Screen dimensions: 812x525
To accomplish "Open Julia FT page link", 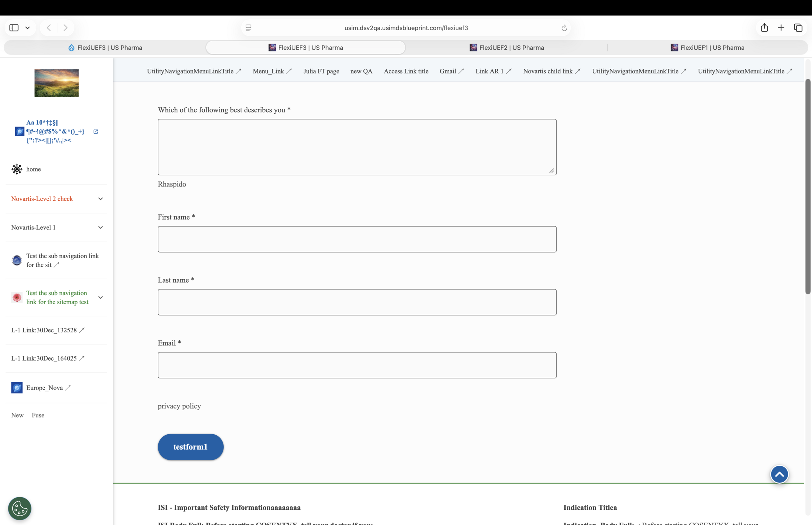I will 321,71.
